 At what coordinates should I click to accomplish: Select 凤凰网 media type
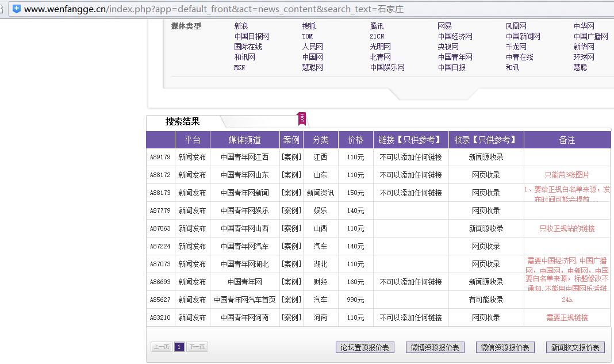[516, 26]
